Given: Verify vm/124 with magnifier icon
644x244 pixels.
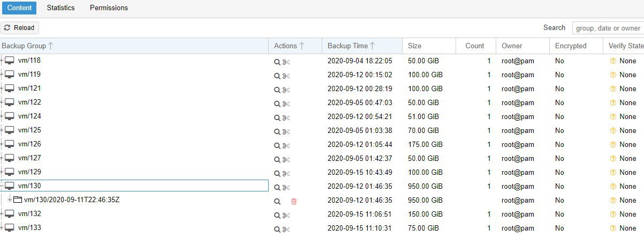Looking at the screenshot, I should 277,117.
